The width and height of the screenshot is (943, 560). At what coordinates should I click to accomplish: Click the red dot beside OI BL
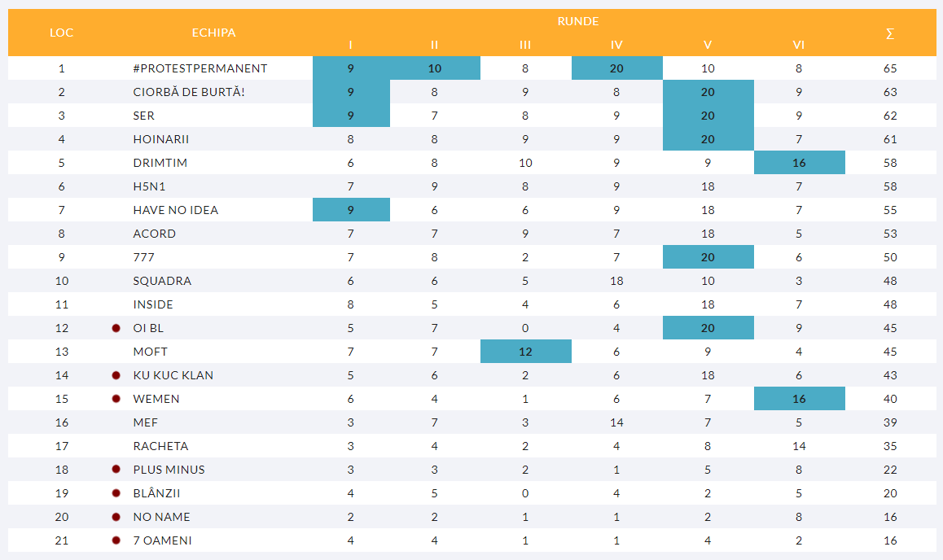(x=116, y=328)
